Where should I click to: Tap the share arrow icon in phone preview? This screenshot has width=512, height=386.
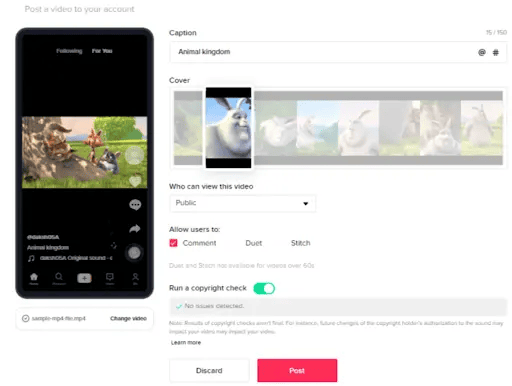[x=135, y=229]
